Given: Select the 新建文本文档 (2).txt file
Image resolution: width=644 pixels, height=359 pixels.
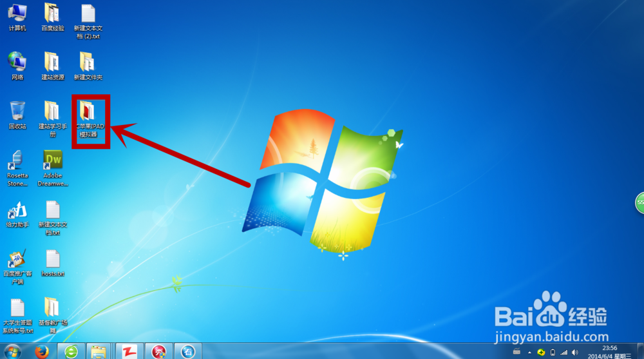Looking at the screenshot, I should click(x=88, y=21).
